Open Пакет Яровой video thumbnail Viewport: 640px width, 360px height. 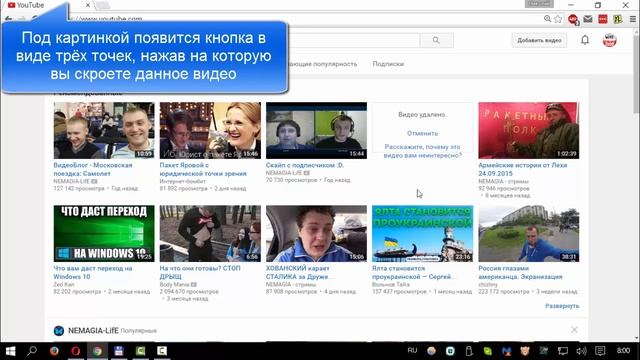pos(210,131)
